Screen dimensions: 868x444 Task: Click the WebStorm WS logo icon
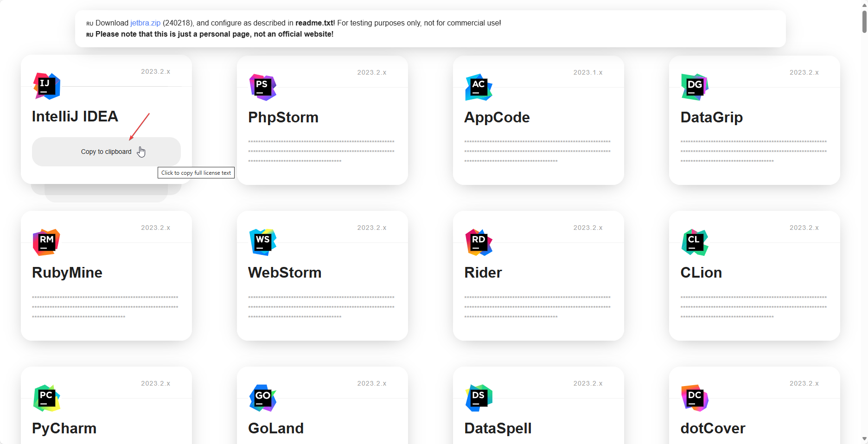(x=263, y=242)
